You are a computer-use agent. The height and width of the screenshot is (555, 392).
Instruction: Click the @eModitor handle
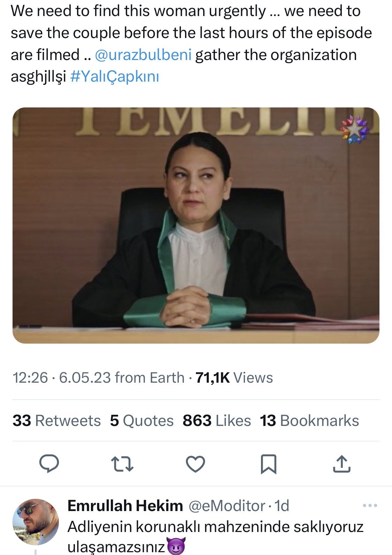227,505
